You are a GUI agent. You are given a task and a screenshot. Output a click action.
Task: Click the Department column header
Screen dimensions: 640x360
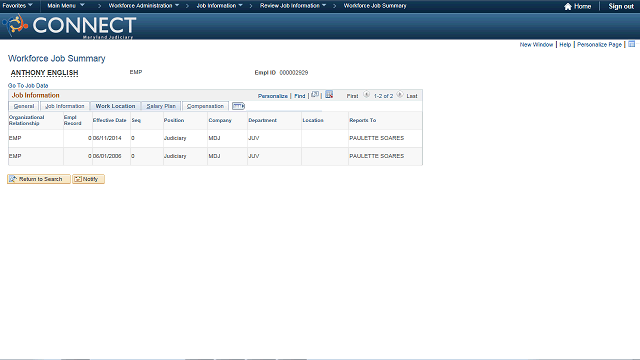[262, 120]
